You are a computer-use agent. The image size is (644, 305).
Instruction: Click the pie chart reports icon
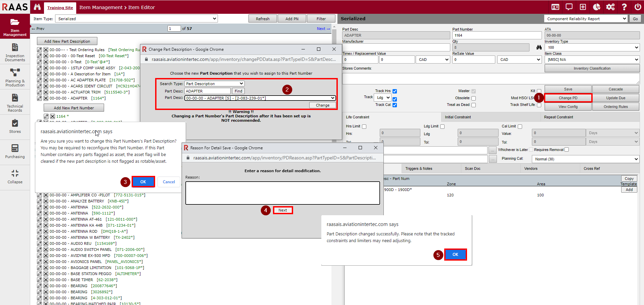point(596,7)
